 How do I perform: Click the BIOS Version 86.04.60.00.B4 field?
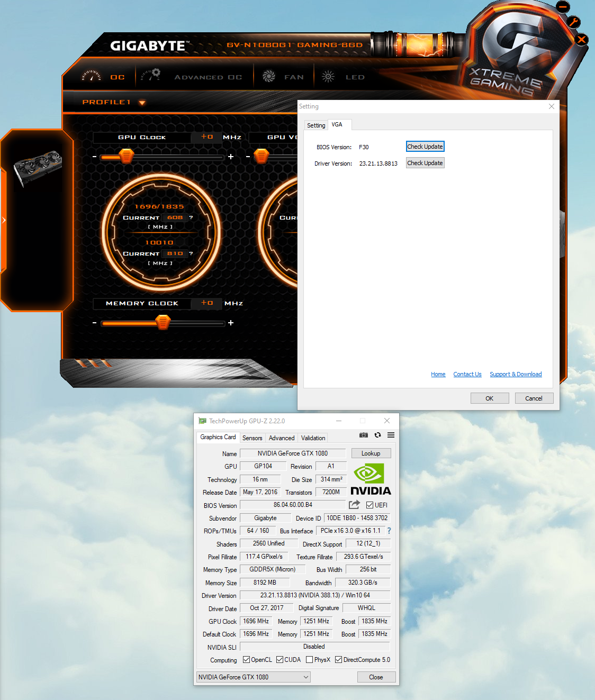(x=293, y=505)
